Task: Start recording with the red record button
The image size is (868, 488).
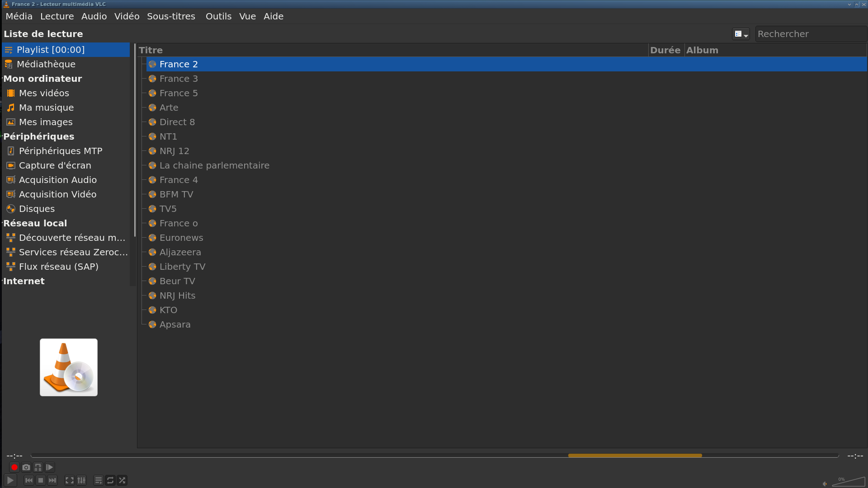Action: pyautogui.click(x=14, y=467)
